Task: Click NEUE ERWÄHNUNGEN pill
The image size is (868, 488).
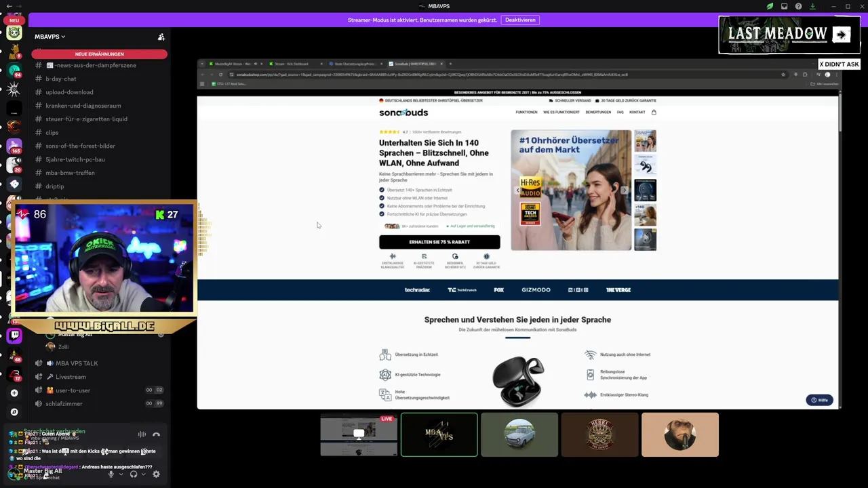Action: pos(99,54)
